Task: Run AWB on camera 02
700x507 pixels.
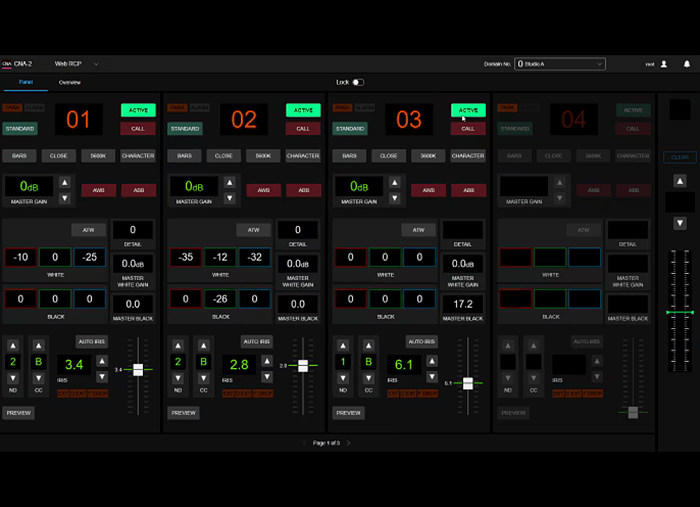Action: click(264, 190)
